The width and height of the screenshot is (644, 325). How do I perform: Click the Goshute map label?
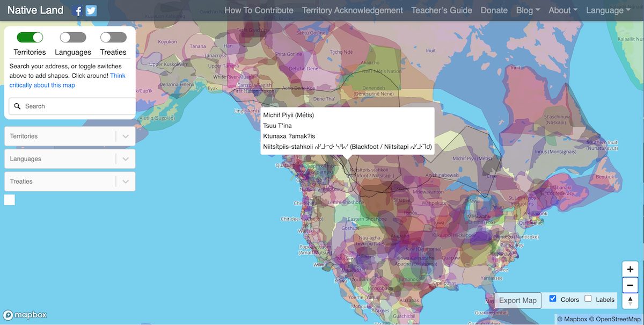[350, 228]
